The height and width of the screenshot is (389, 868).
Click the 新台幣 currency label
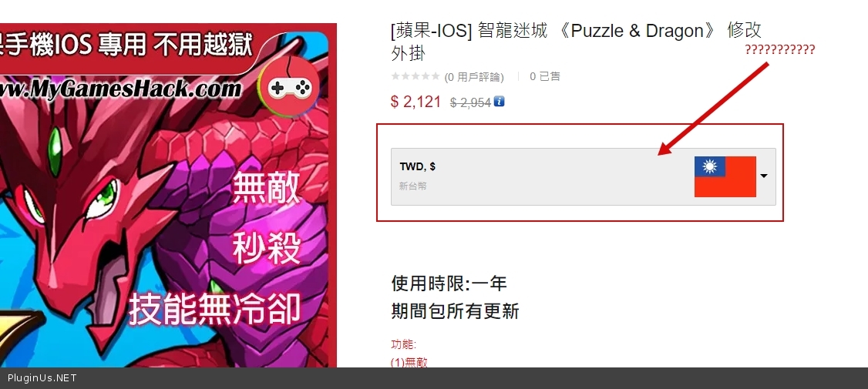click(x=412, y=186)
